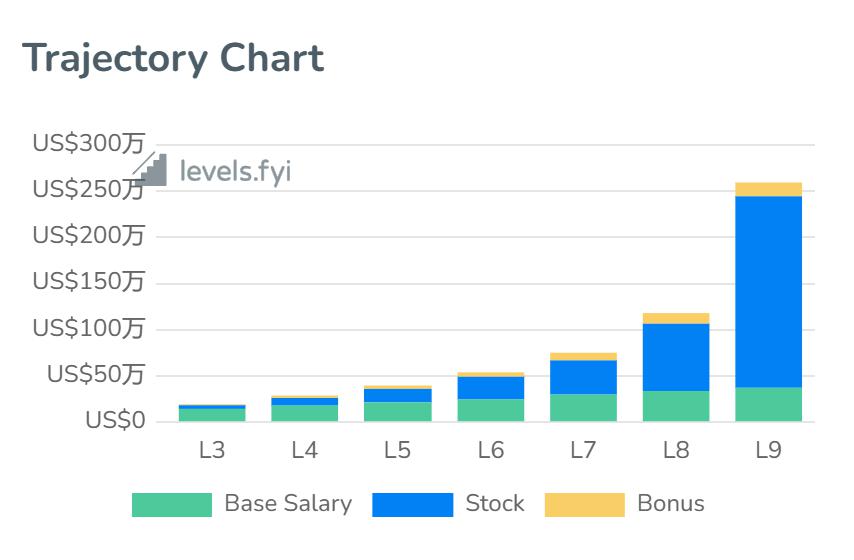Click the green base segment of L6 bar
Screen dimensions: 854x560
[490, 410]
